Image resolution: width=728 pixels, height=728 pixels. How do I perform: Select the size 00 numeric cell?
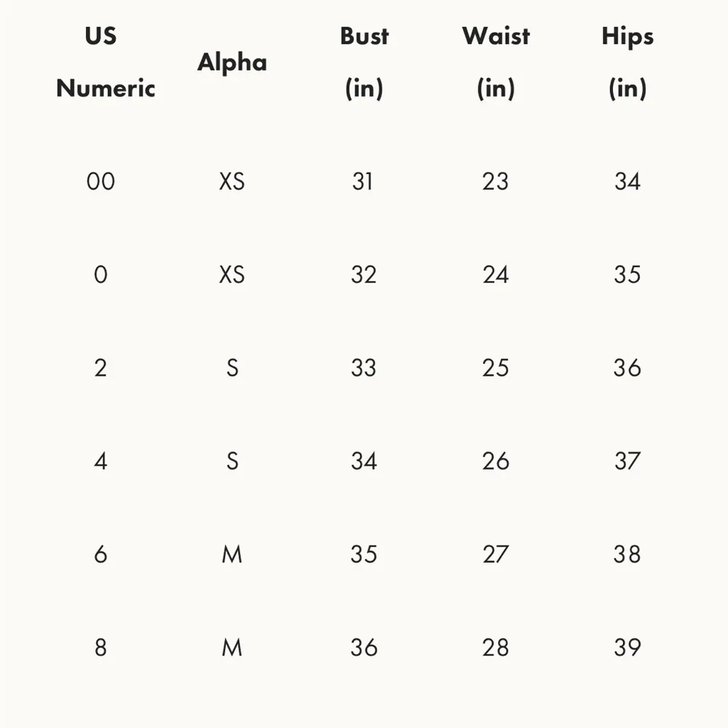coord(100,181)
